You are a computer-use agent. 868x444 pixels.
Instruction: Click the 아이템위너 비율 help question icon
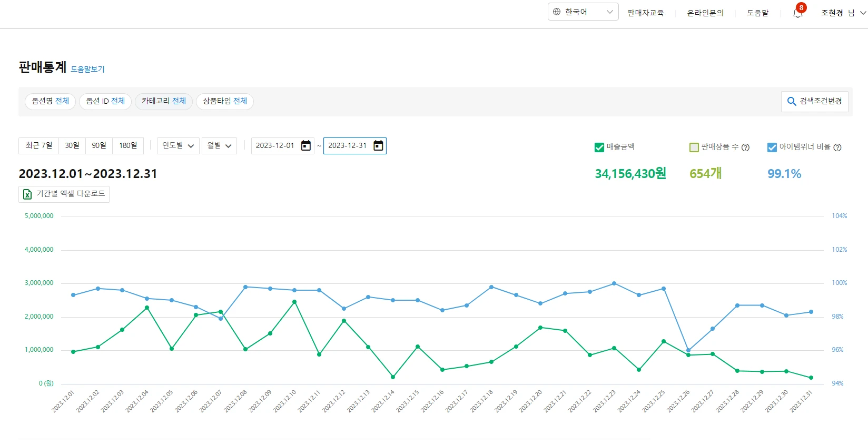pos(837,147)
